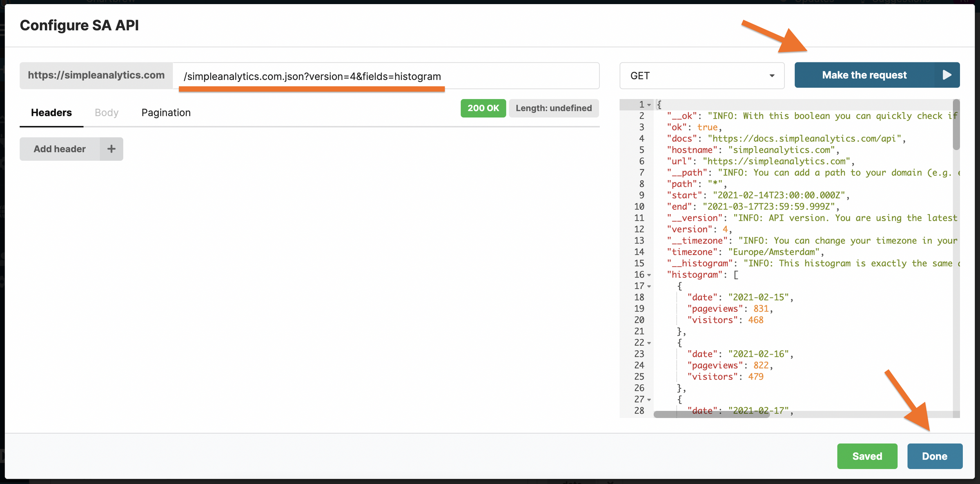Click the Saved button
The width and height of the screenshot is (980, 484).
point(867,456)
